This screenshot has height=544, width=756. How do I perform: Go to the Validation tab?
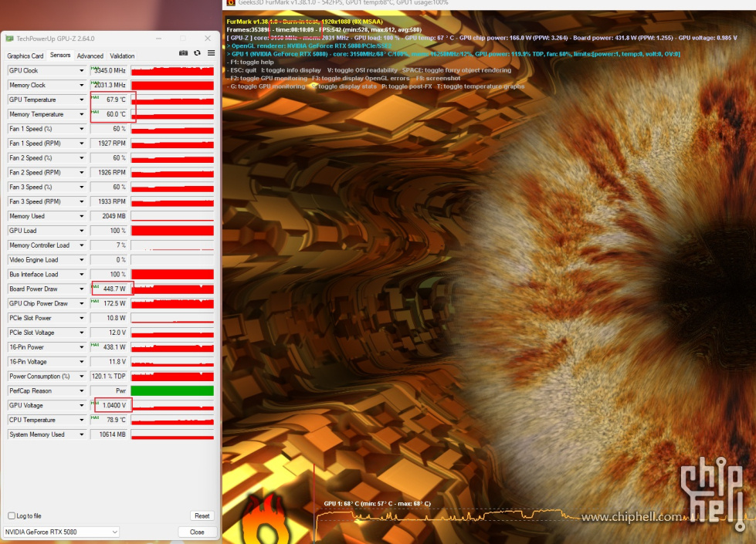tap(122, 56)
